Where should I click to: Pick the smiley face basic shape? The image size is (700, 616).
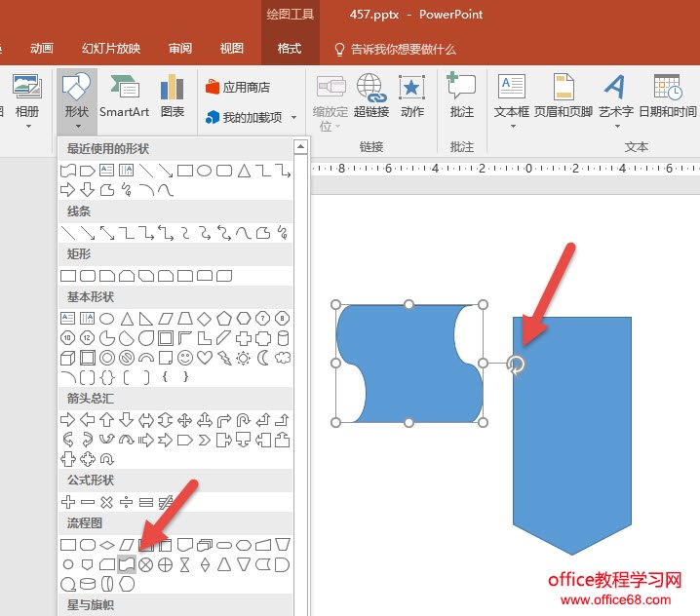click(185, 358)
